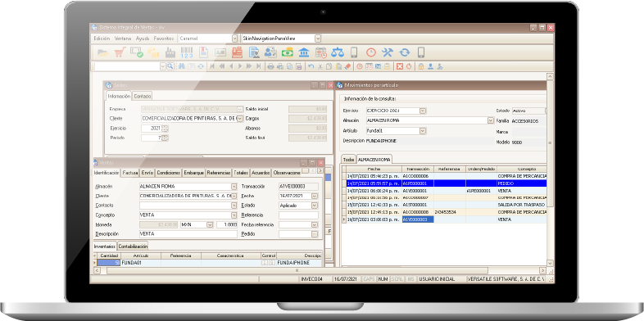The height and width of the screenshot is (321, 644).
Task: Switch to the Embarque tab
Action: (193, 173)
